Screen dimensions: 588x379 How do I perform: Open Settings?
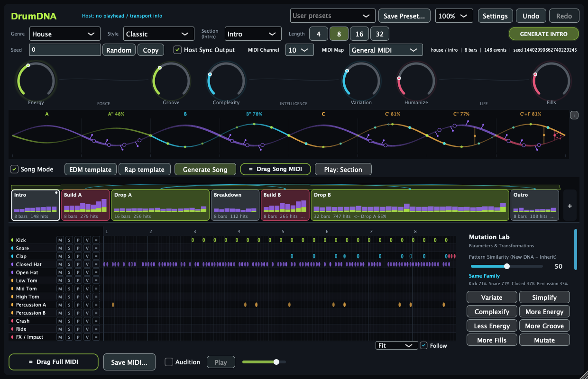pyautogui.click(x=495, y=16)
